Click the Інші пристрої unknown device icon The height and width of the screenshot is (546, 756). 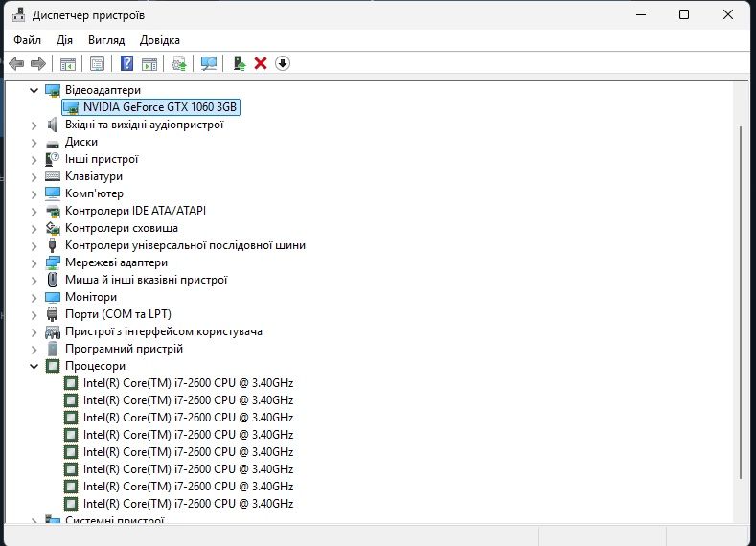click(x=52, y=159)
